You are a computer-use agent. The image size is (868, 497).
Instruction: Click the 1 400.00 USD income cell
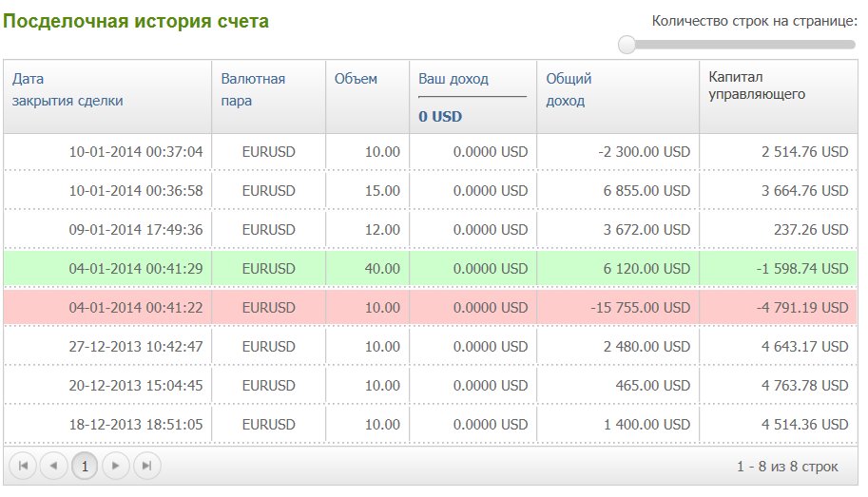[x=646, y=425]
